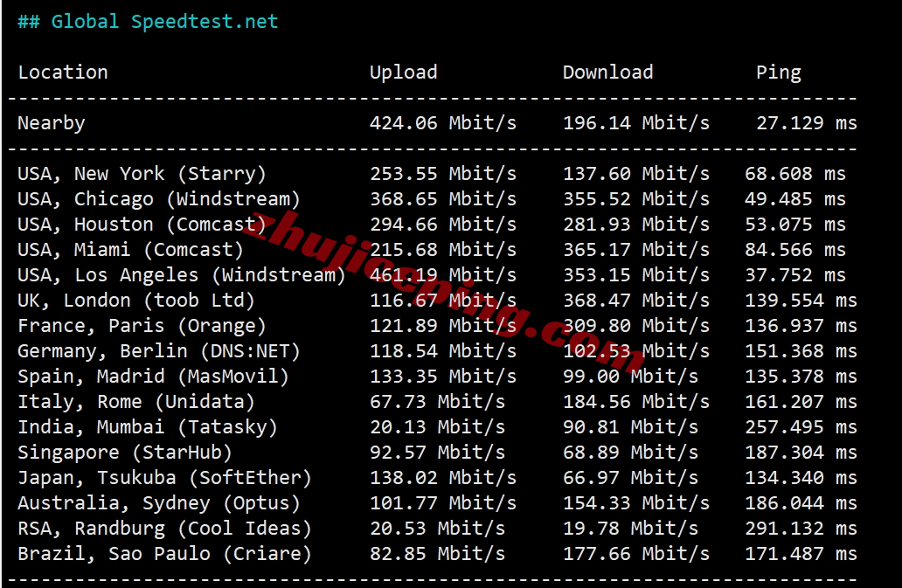Image resolution: width=902 pixels, height=588 pixels.
Task: Click the Location column header
Action: pyautogui.click(x=63, y=73)
